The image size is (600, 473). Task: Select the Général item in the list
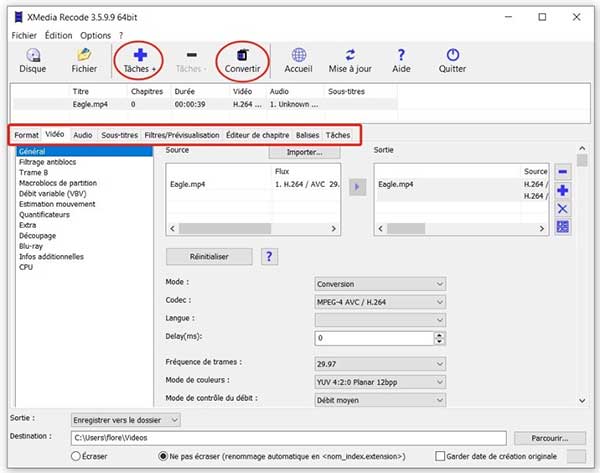pos(84,151)
